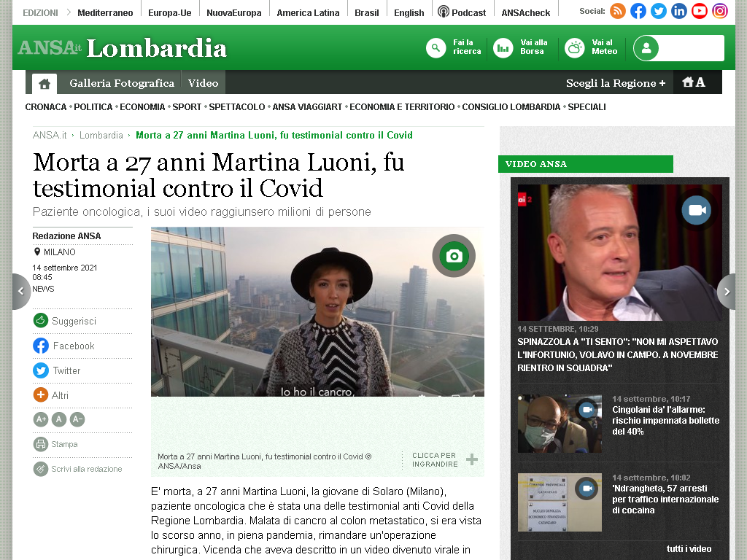This screenshot has width=747, height=560.
Task: Open the Cingolani video thumbnail
Action: pos(560,424)
